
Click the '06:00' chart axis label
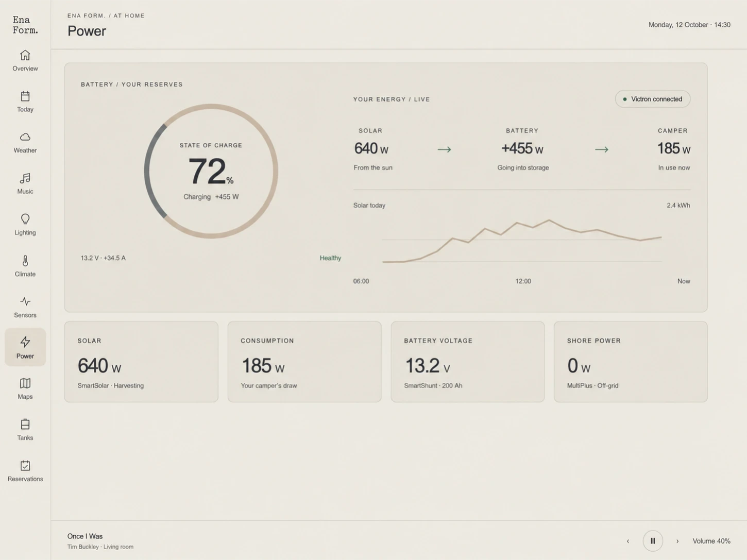pyautogui.click(x=361, y=281)
